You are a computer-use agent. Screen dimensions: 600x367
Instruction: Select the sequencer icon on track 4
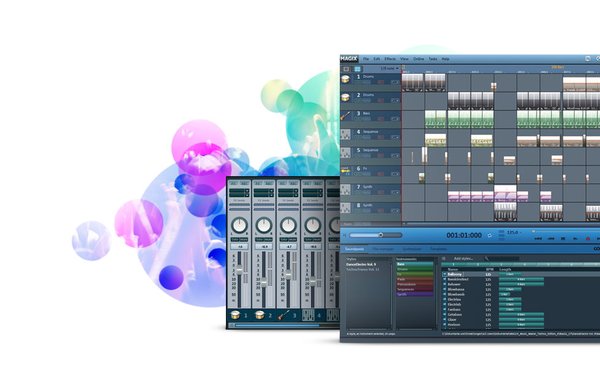click(x=346, y=134)
